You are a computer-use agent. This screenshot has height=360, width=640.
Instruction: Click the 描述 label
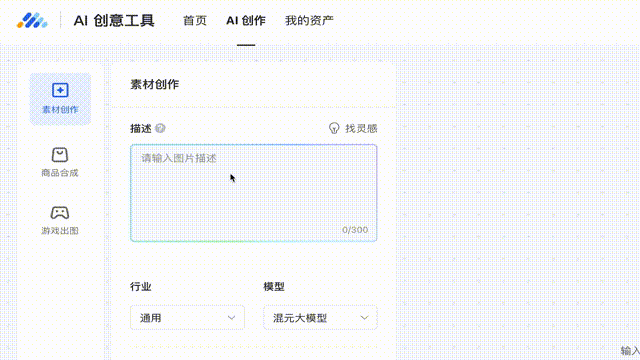coord(141,129)
